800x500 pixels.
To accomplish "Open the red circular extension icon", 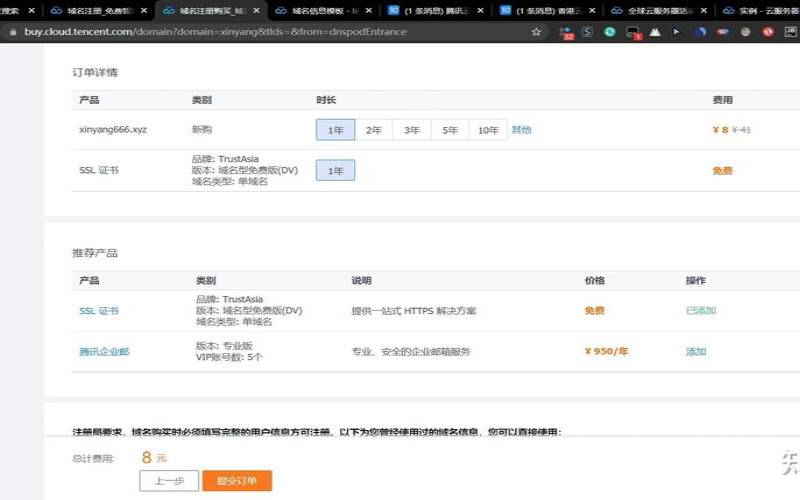I will click(x=768, y=32).
